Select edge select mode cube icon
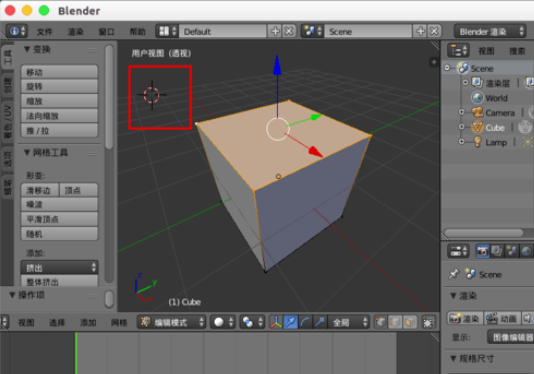Screen dimensions: 534x374 point(395,322)
